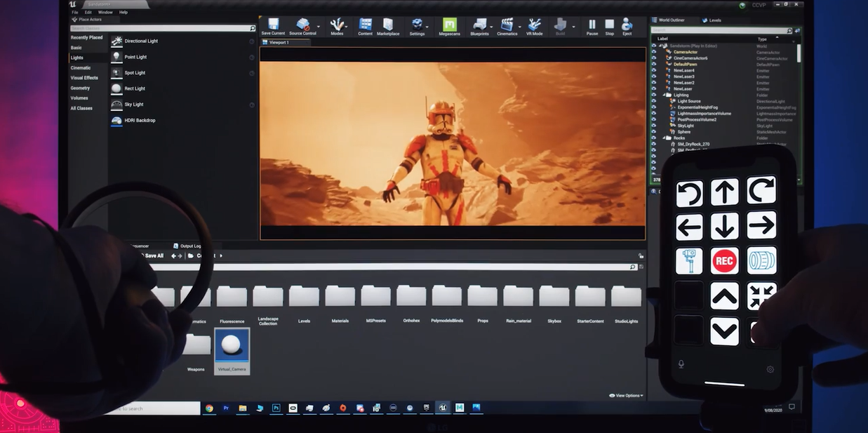Eject from the player controller

[x=627, y=27]
